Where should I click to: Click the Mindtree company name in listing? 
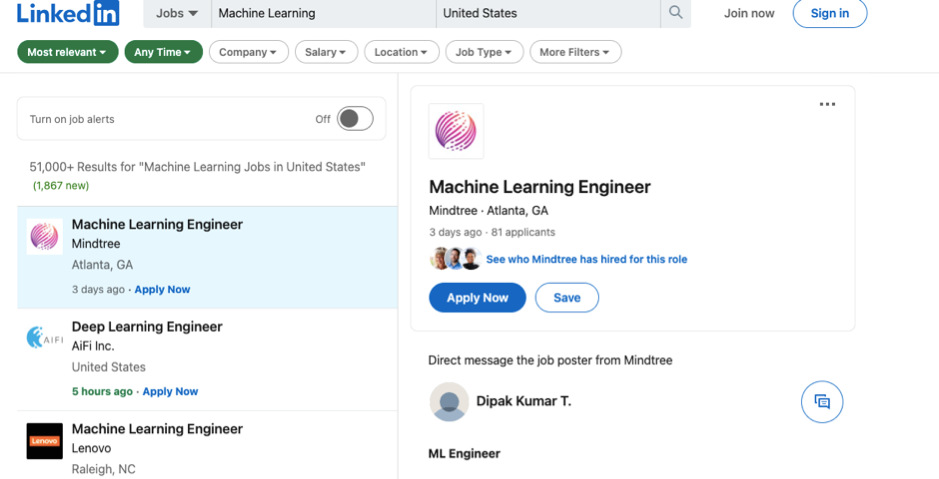tap(96, 244)
